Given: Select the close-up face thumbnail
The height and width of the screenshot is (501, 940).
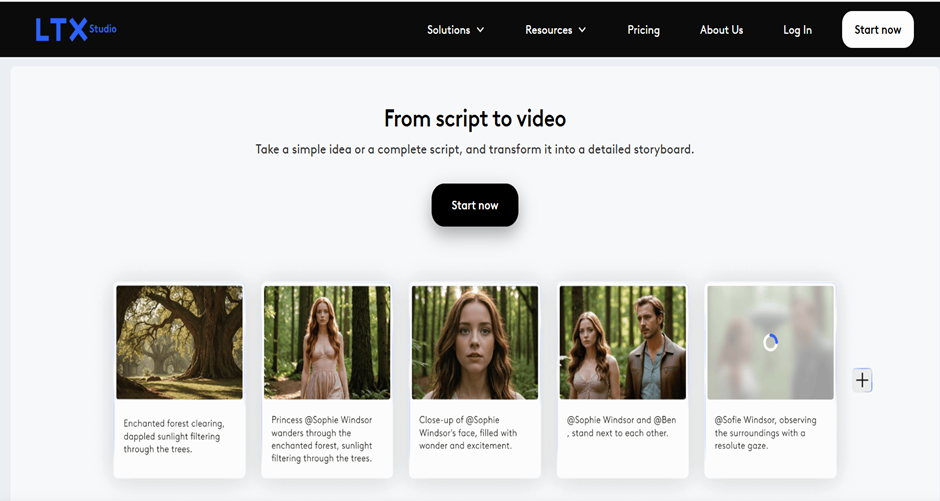Looking at the screenshot, I should coord(475,342).
